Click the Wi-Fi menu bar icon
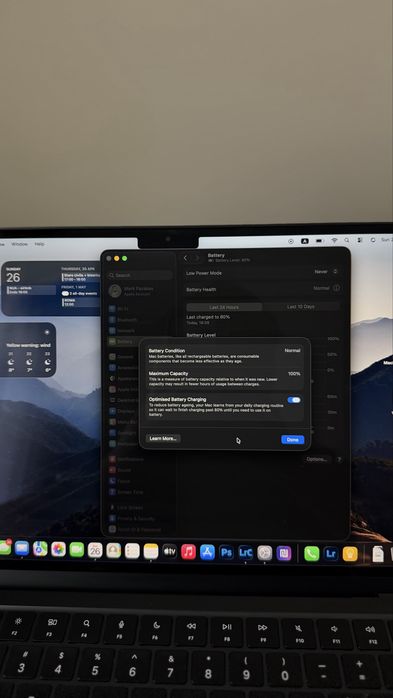Image resolution: width=393 pixels, height=698 pixels. (x=334, y=240)
